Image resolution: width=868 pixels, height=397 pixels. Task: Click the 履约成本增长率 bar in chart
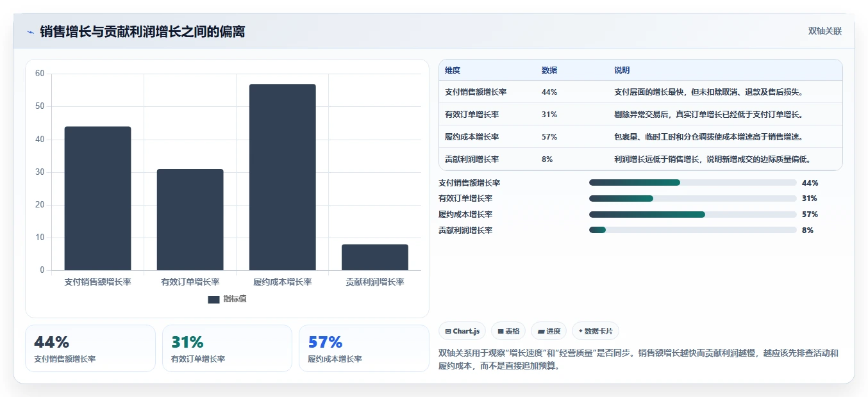click(282, 177)
